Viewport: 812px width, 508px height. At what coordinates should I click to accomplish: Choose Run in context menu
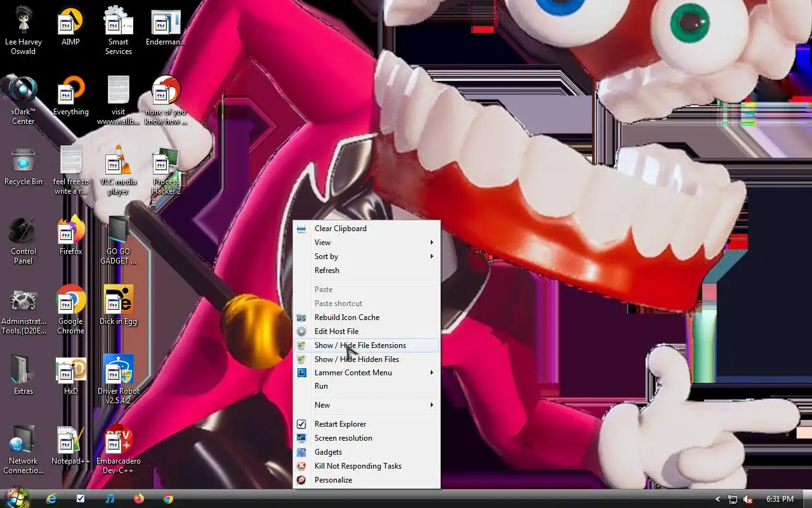point(367,386)
